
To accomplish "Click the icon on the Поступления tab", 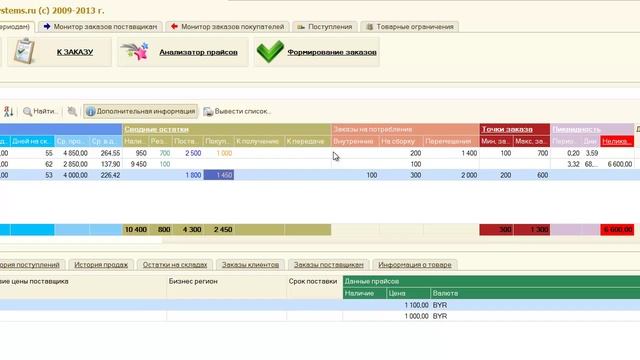I will point(301,27).
